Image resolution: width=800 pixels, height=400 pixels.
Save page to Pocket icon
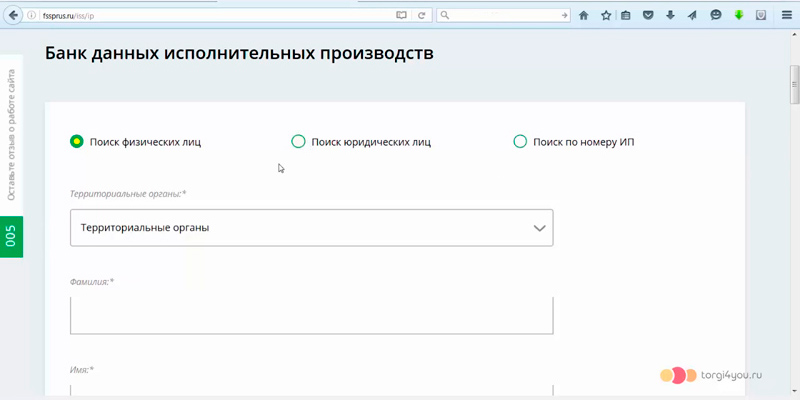point(648,16)
